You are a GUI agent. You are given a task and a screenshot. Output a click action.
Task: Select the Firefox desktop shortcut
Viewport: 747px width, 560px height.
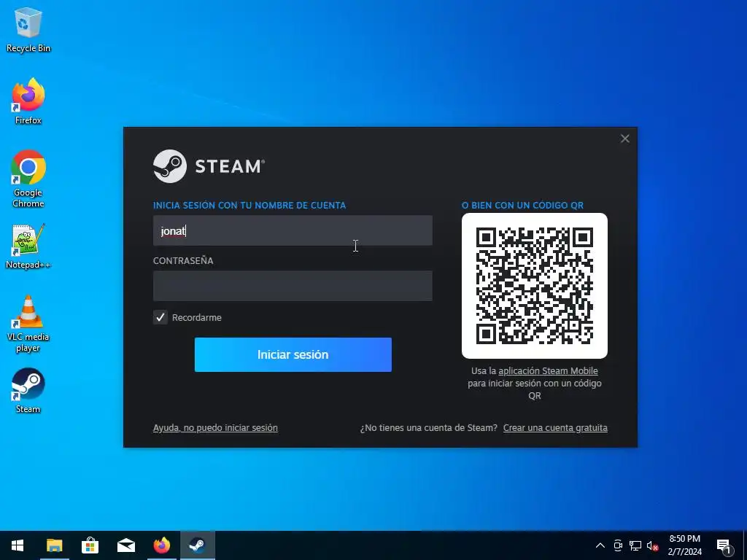(x=28, y=101)
